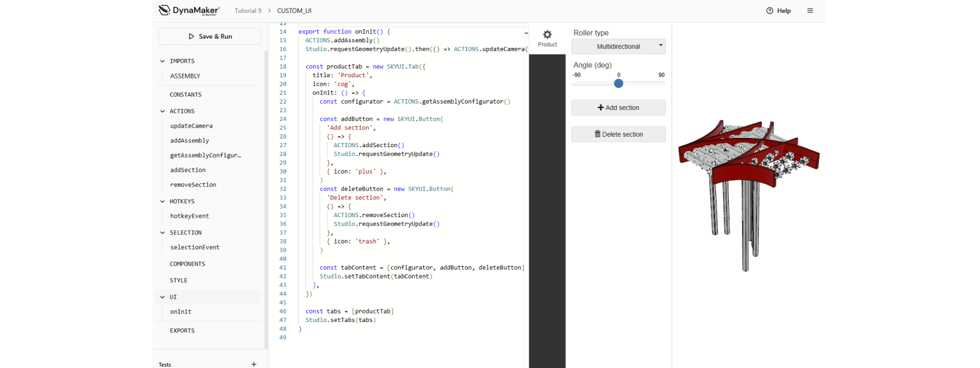Collapse the ACTIONS section
Image resolution: width=980 pixels, height=368 pixels.
(x=162, y=112)
